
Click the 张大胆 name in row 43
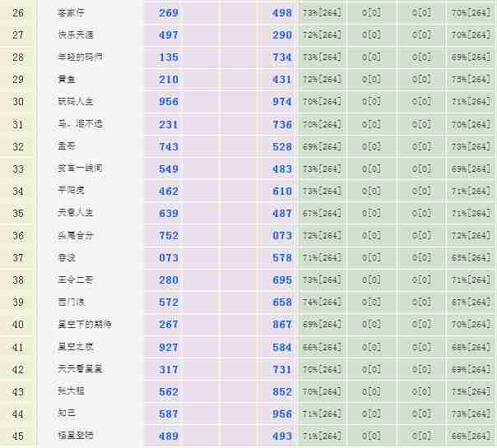[71, 391]
